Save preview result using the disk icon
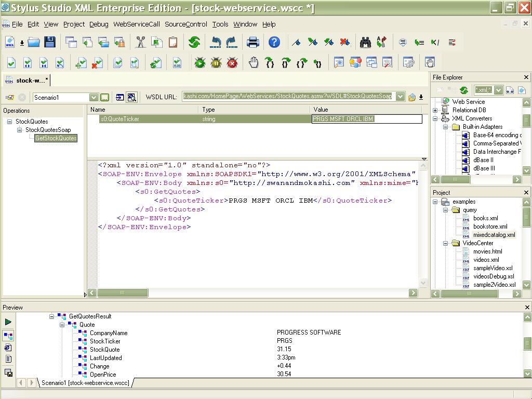The image size is (532, 399). 8,373
